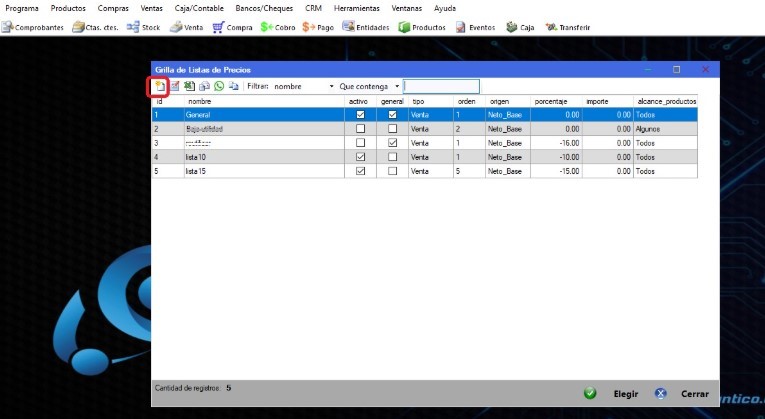Viewport: 765px width, 419px height.
Task: Open the Herramientas menu
Action: point(357,8)
